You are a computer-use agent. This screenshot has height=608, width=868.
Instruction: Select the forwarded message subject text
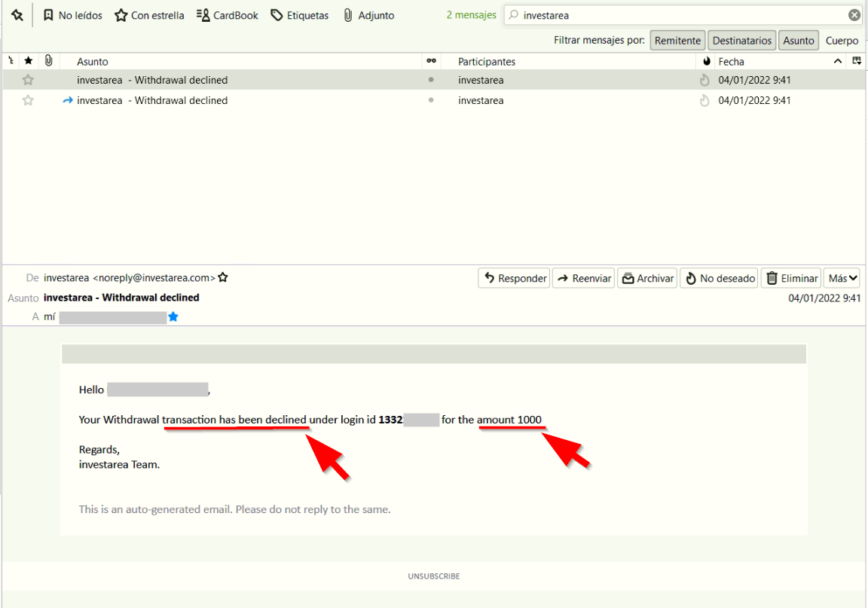pyautogui.click(x=152, y=100)
